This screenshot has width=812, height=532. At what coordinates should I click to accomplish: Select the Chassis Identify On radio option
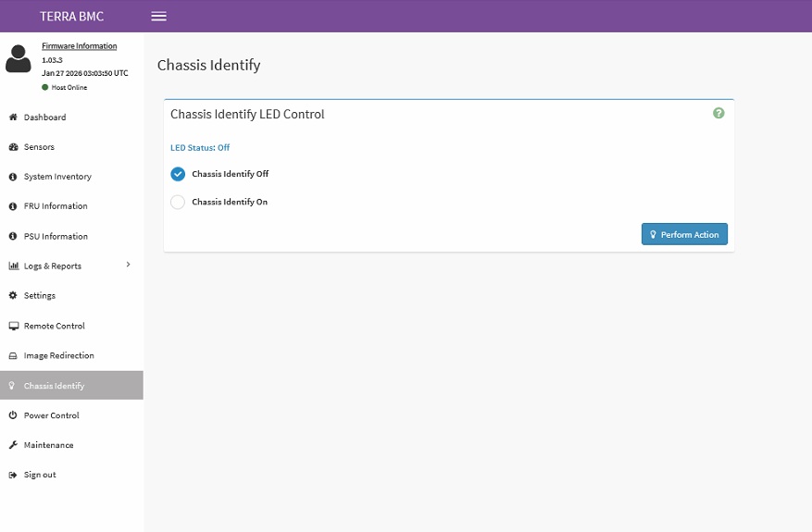[x=178, y=202]
